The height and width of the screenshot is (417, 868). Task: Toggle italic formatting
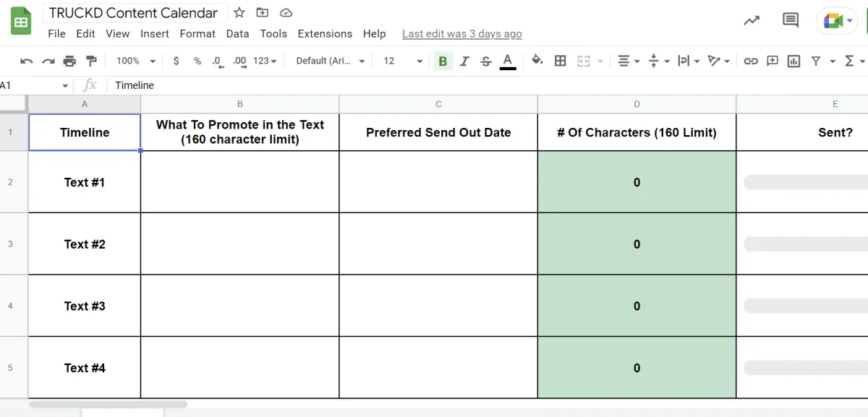tap(464, 61)
